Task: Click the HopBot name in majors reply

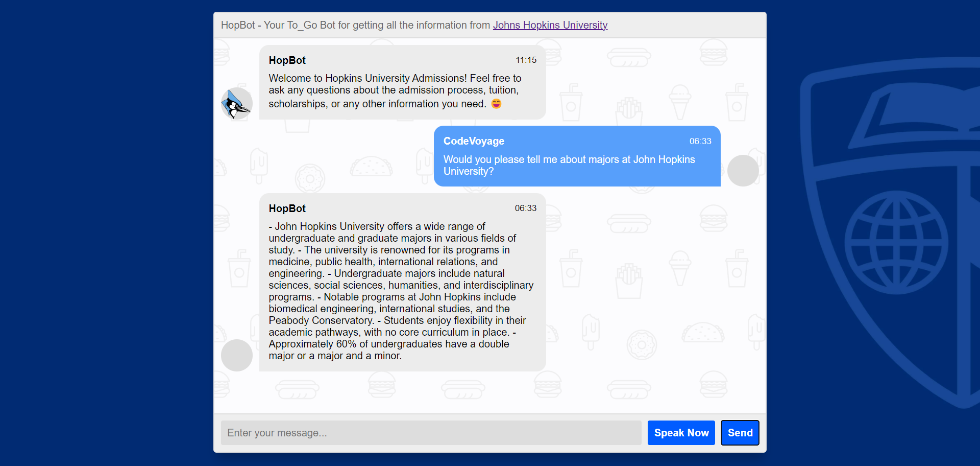Action: (287, 208)
